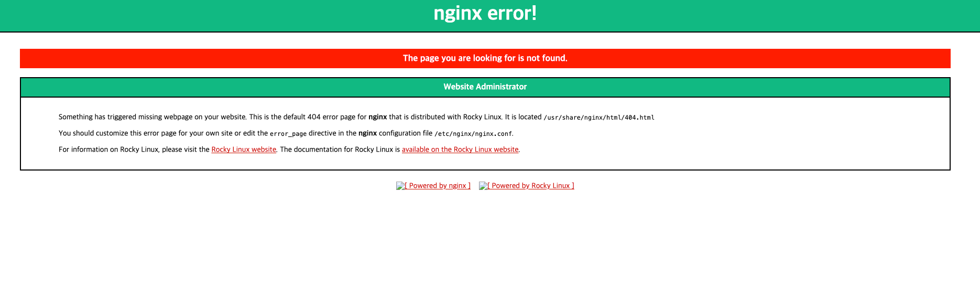
Task: Click the broken image icon beside Powered by nginx
Action: (x=400, y=186)
